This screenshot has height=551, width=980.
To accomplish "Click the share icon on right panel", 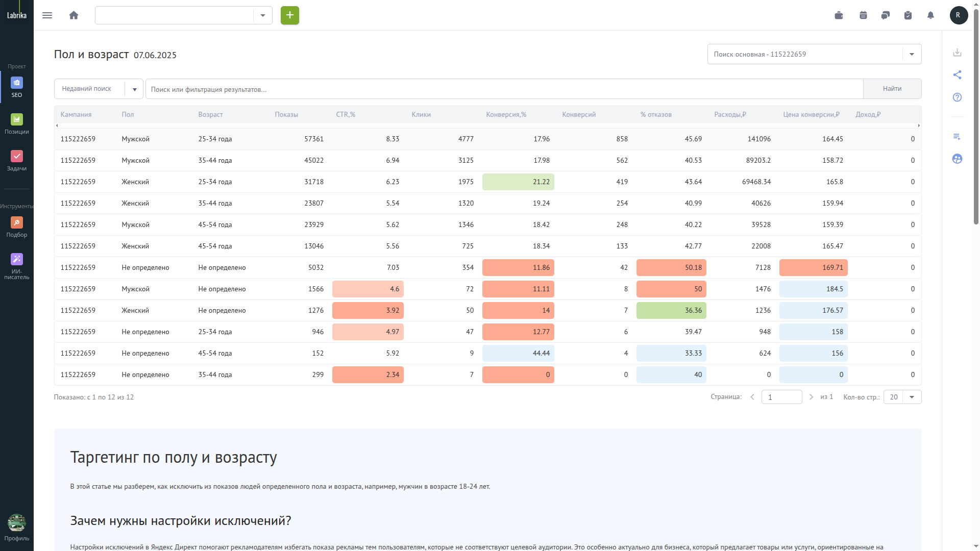I will (x=957, y=75).
